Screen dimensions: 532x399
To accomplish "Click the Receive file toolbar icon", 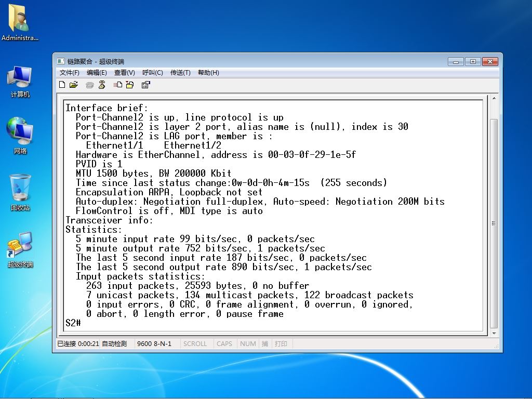I will tap(130, 85).
